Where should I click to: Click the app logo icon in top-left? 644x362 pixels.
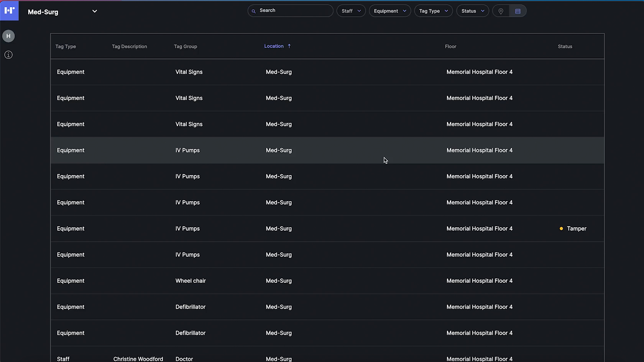(x=9, y=10)
